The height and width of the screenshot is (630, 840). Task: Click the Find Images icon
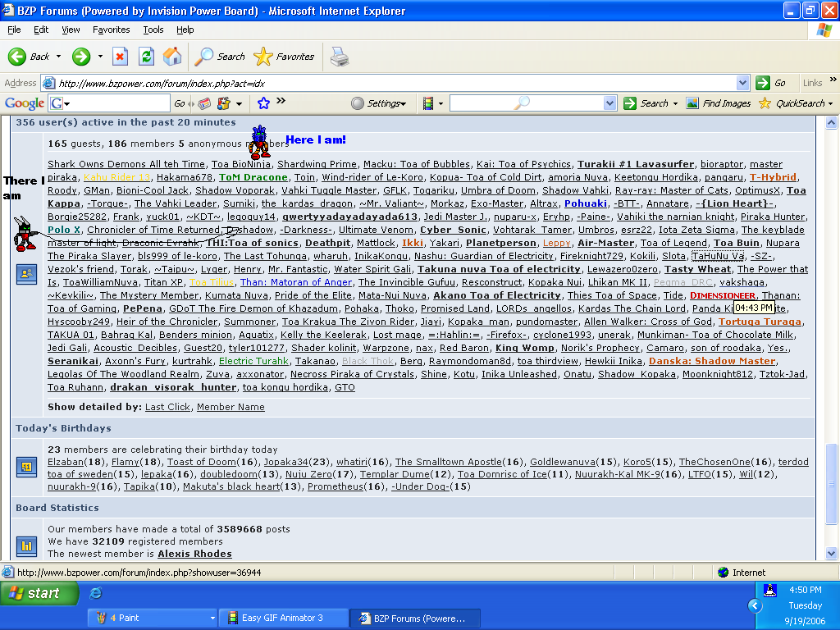(x=692, y=103)
